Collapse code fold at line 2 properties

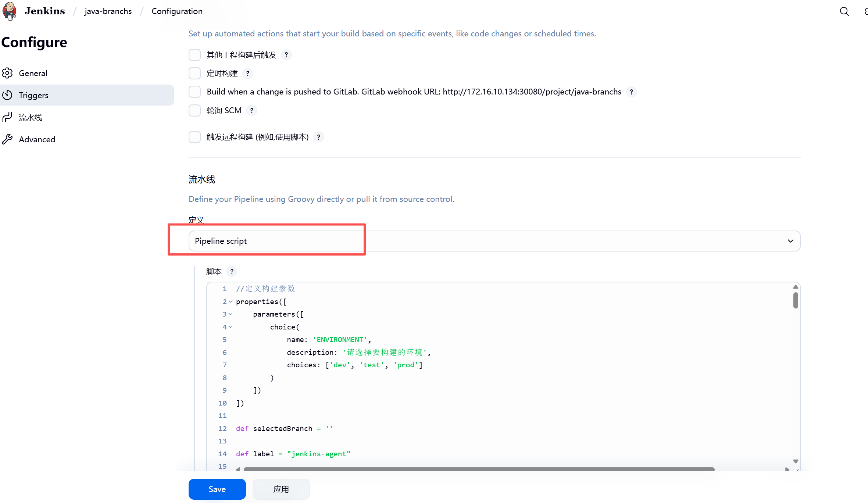[x=231, y=302]
